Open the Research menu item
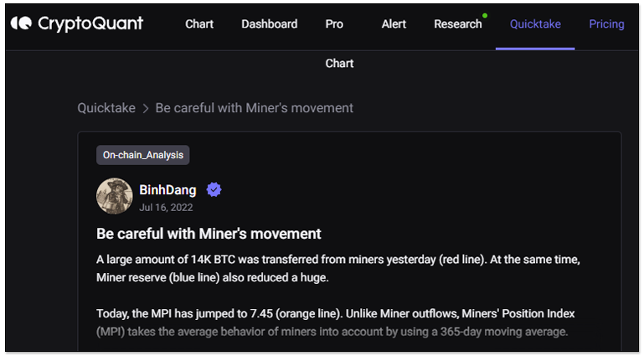644x356 pixels. [457, 23]
